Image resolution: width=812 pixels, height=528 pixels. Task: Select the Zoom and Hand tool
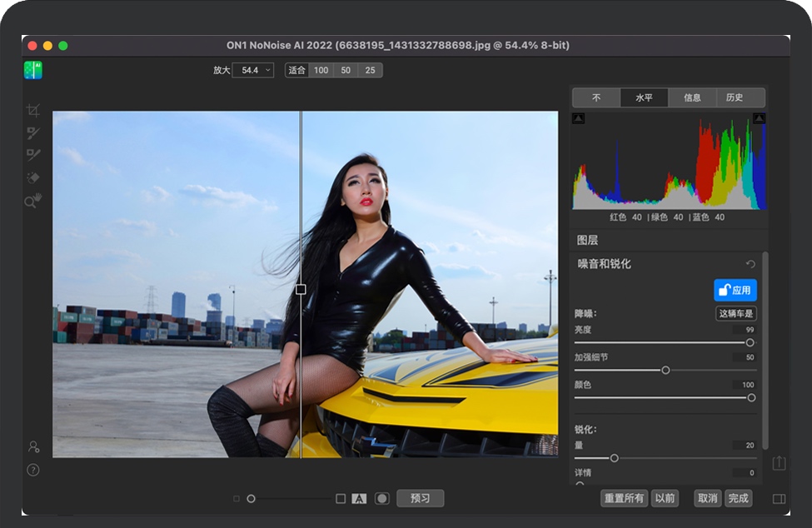coord(33,201)
